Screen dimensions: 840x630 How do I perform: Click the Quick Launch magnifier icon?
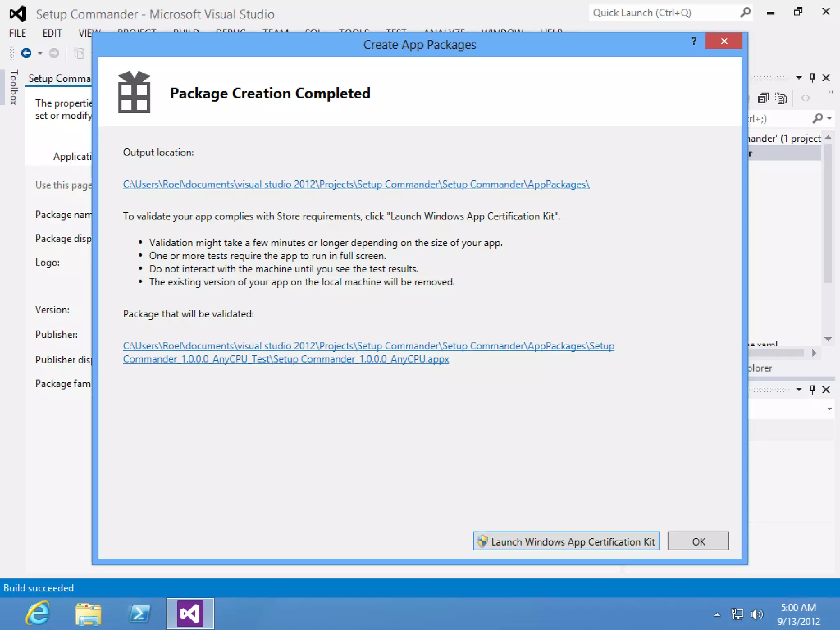pyautogui.click(x=745, y=13)
